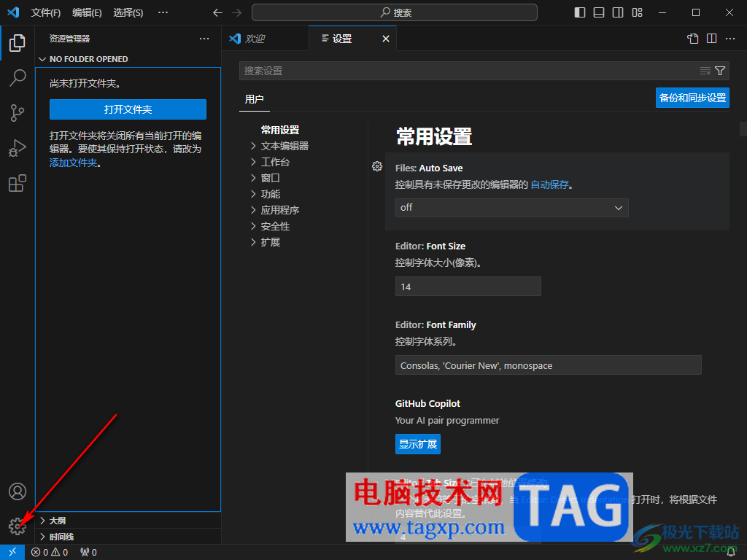747x560 pixels.
Task: Open the Run and Debug view
Action: click(x=18, y=148)
